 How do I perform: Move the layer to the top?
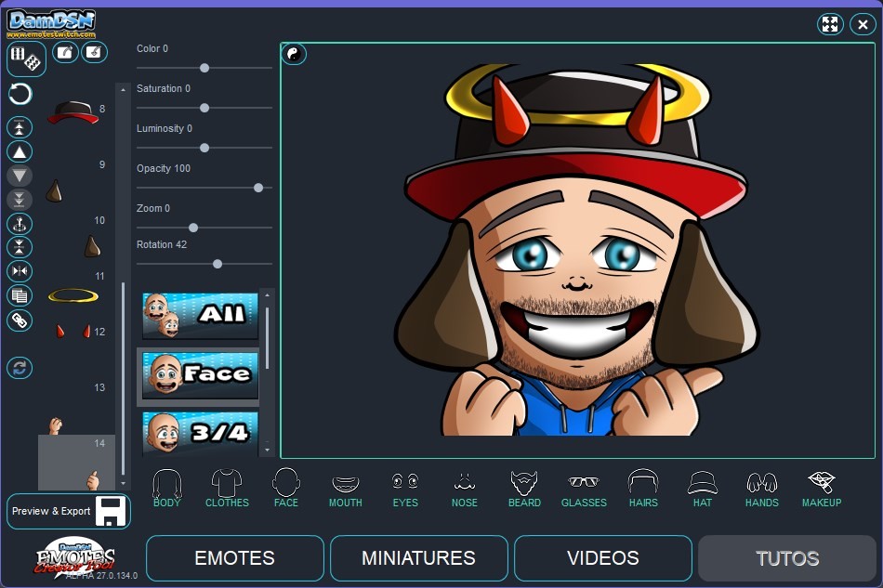pos(20,126)
